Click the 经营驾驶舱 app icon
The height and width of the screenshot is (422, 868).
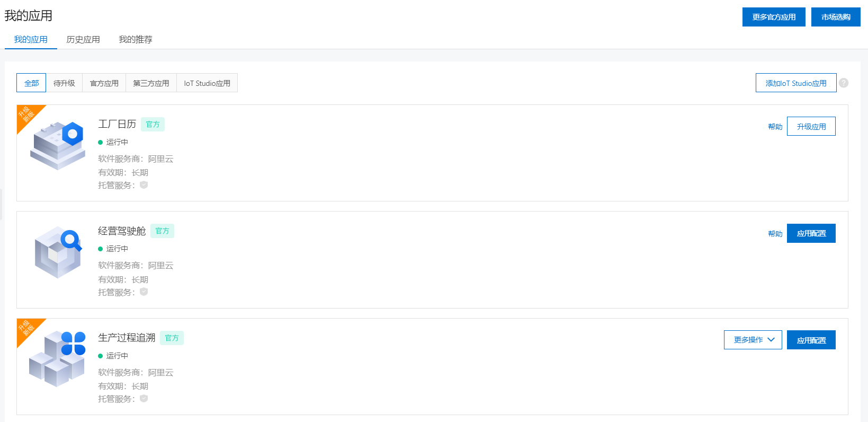tap(58, 252)
